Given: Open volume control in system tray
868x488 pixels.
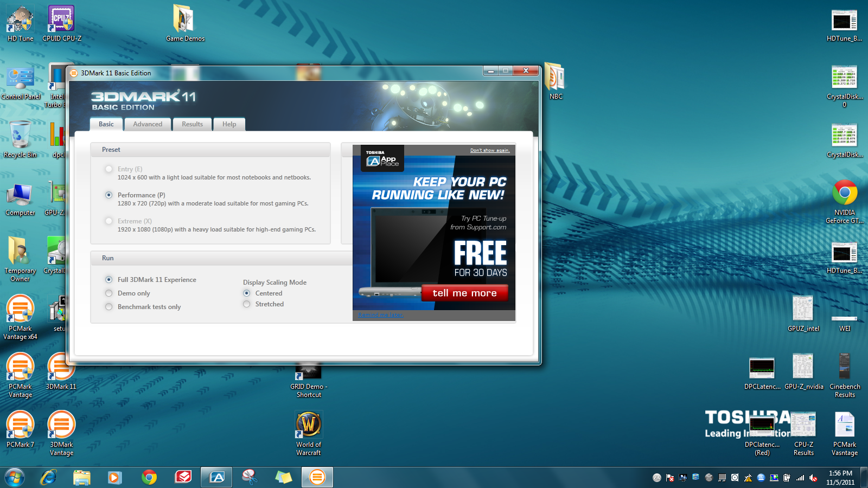Looking at the screenshot, I should pyautogui.click(x=813, y=478).
